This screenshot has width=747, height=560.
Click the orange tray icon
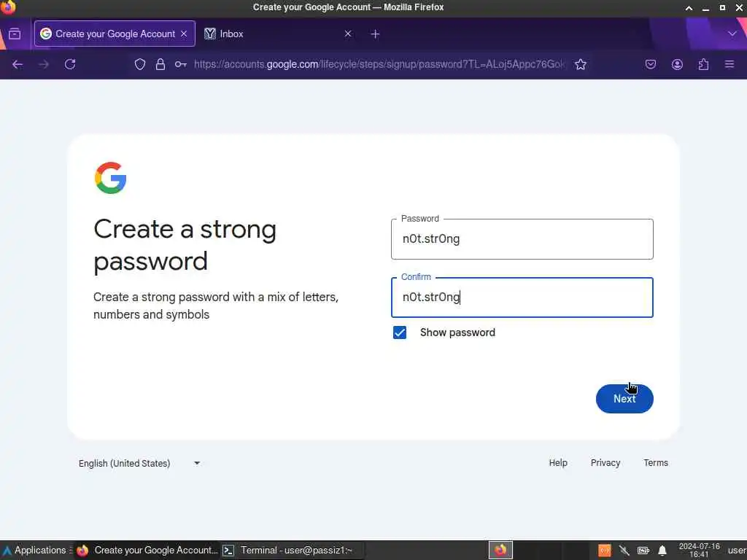pos(605,551)
